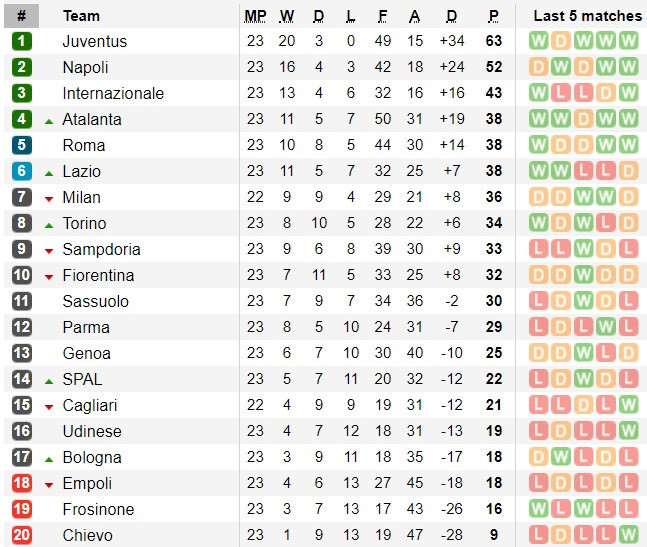Open the Napoli team link

pos(85,67)
